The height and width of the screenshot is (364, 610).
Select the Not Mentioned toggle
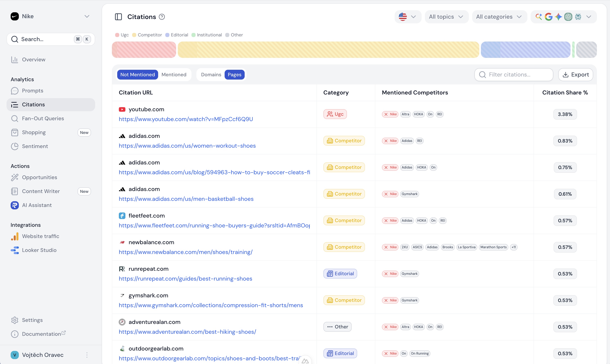pos(137,75)
